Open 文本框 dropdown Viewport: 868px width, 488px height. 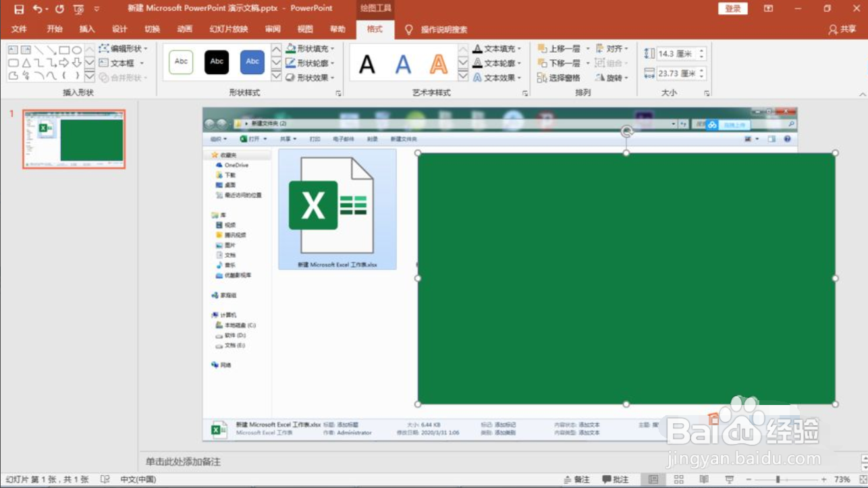click(122, 63)
